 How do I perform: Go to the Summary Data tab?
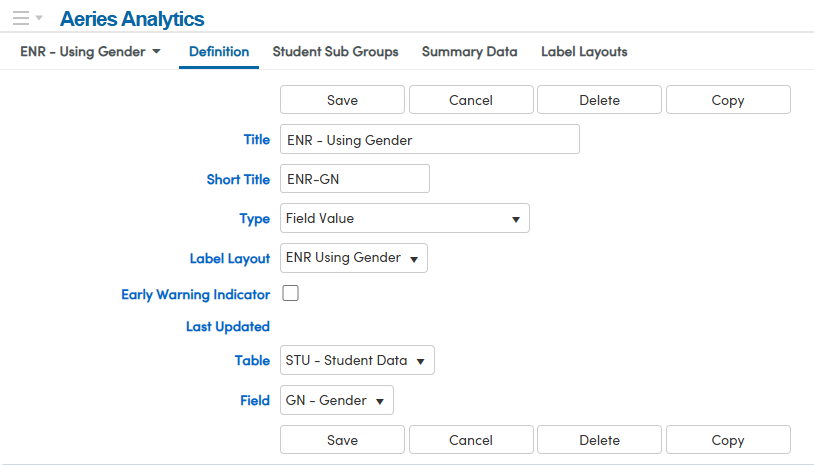click(x=469, y=51)
